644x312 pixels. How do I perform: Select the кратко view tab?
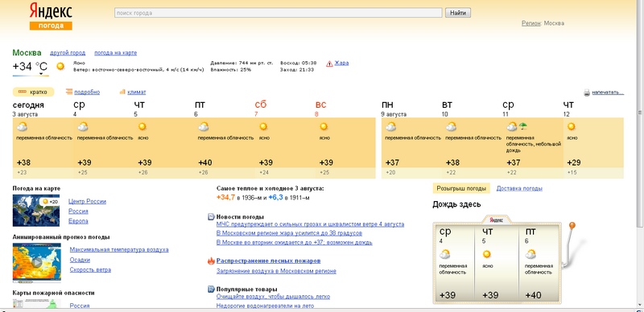coord(33,92)
